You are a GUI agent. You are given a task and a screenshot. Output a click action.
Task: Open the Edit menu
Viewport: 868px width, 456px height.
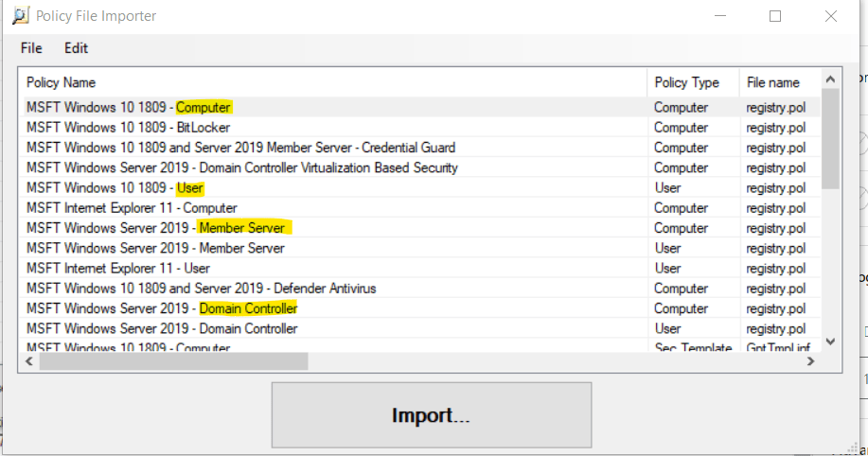pyautogui.click(x=77, y=47)
